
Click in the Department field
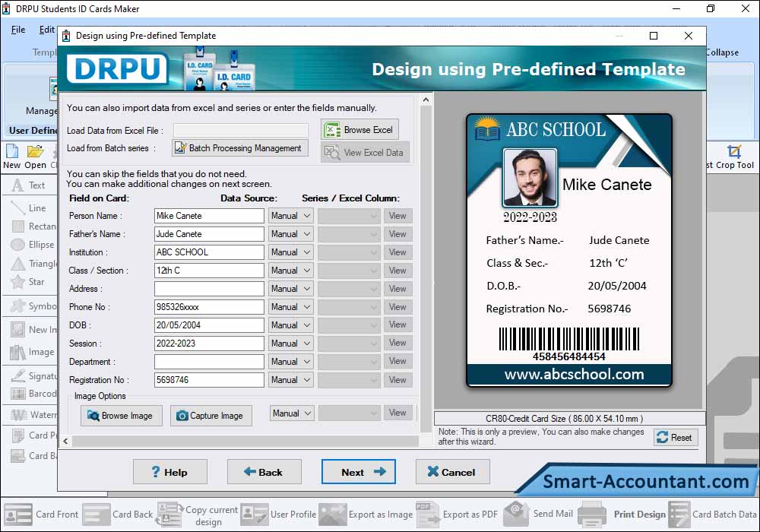(210, 362)
